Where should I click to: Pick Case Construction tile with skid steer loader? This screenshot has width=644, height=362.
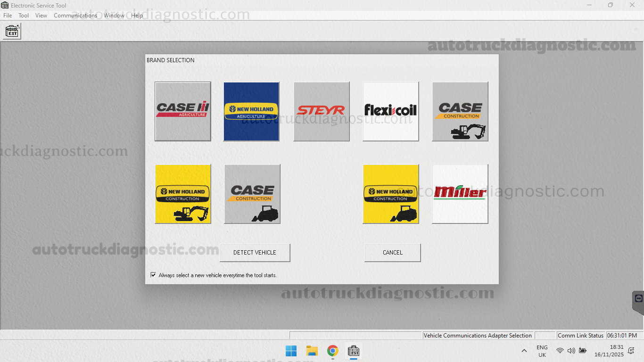(252, 194)
